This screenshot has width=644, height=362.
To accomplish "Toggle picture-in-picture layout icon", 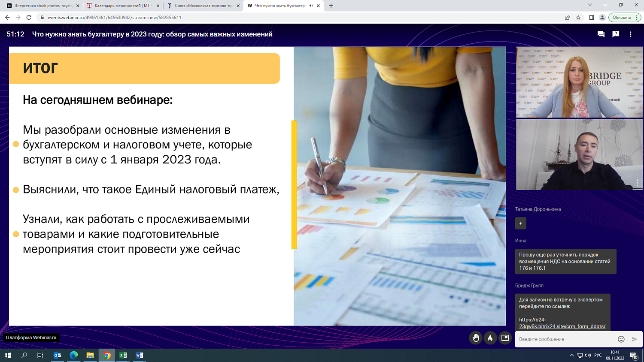I will tap(505, 338).
